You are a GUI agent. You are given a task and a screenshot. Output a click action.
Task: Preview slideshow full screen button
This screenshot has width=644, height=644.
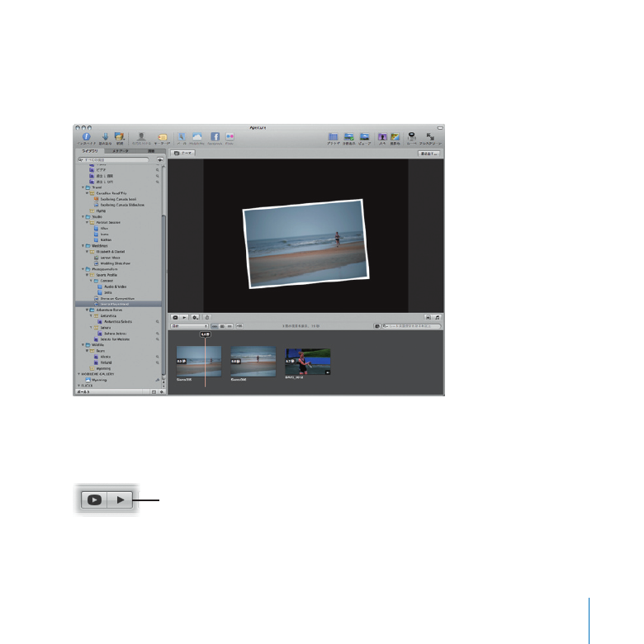point(175,318)
